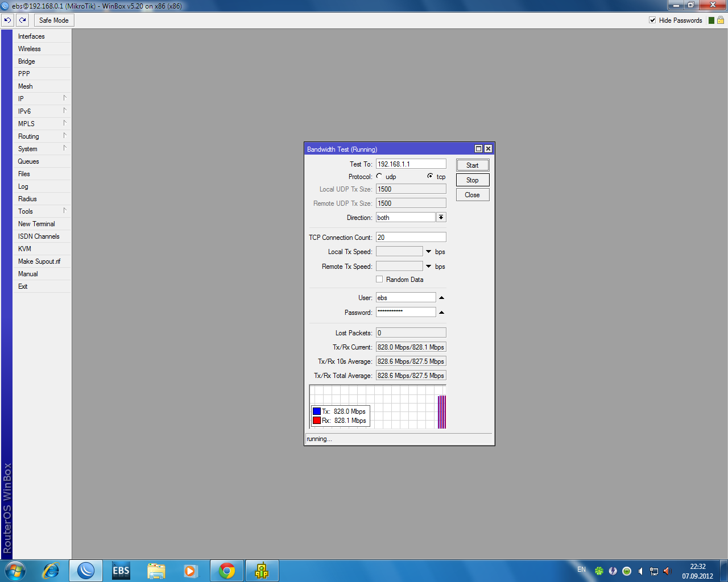Switch to WinBox taskbar icon
The width and height of the screenshot is (728, 582).
(86, 571)
